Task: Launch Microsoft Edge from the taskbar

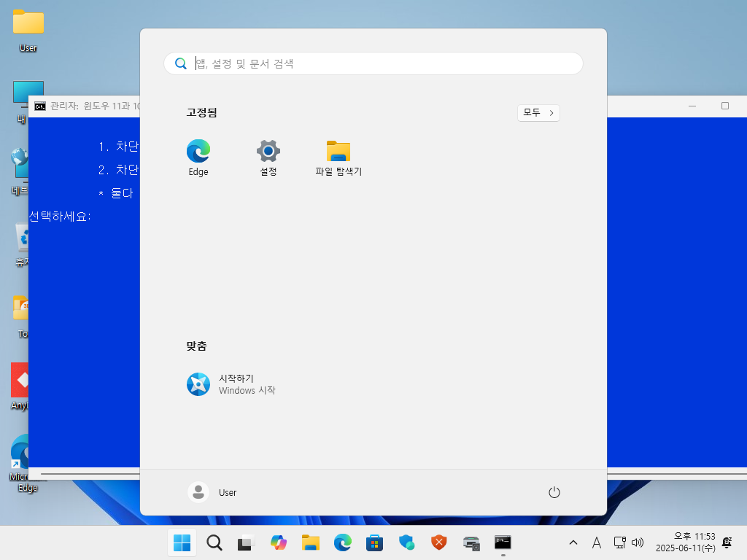Action: pos(343,542)
